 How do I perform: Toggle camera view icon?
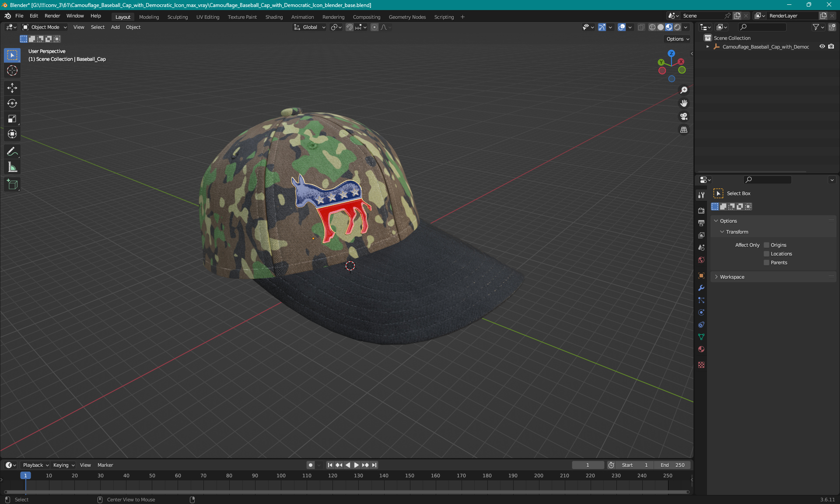coord(683,116)
